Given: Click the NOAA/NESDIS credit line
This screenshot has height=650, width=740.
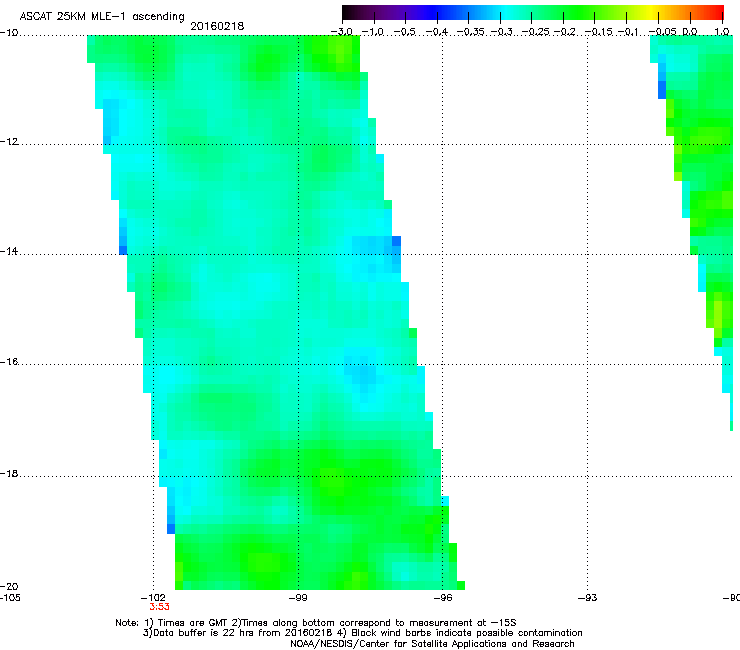Looking at the screenshot, I should tap(432, 644).
